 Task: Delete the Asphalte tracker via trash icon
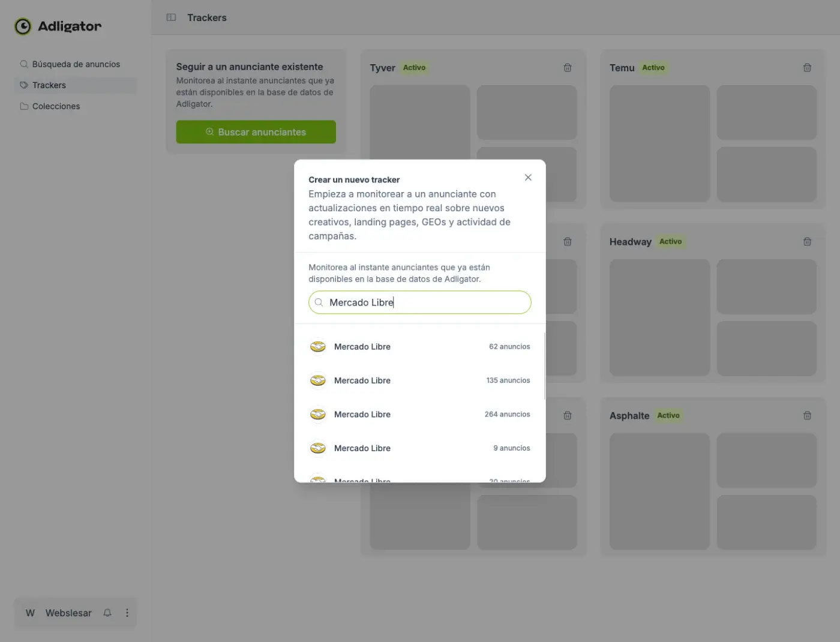pyautogui.click(x=807, y=415)
